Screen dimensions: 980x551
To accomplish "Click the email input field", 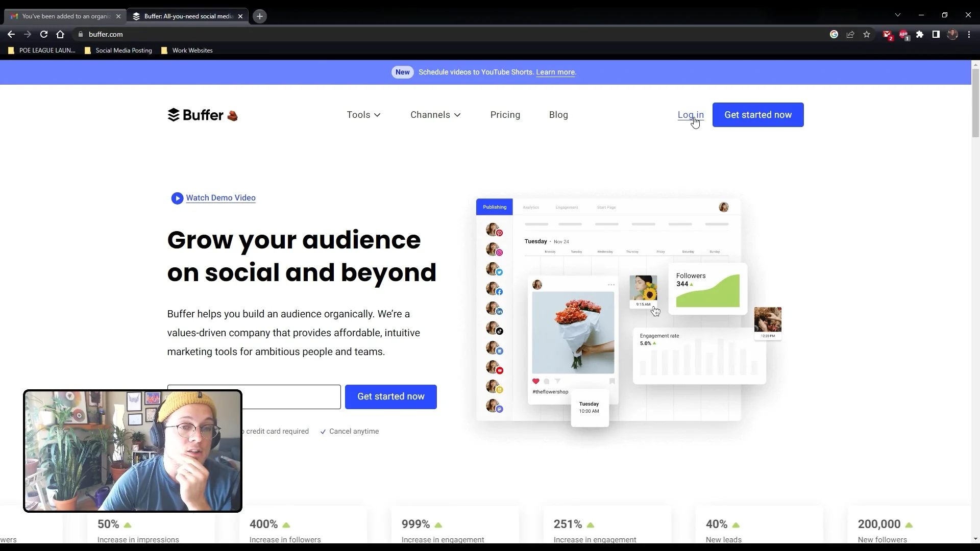I will (291, 397).
